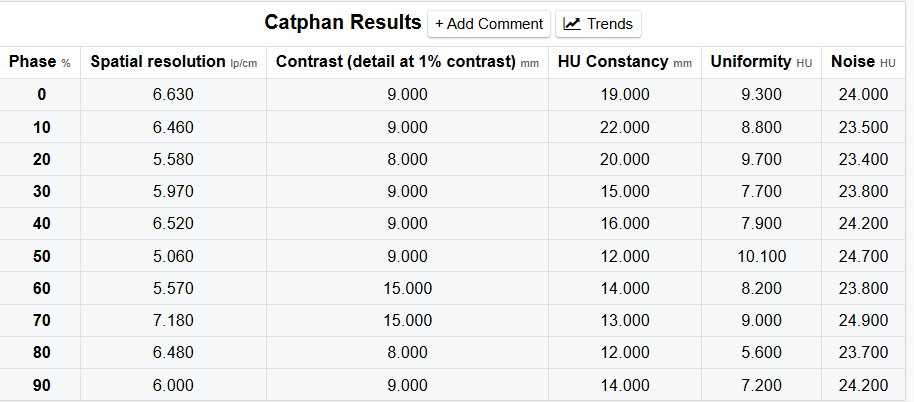The image size is (914, 402).
Task: Click uniformity value 10.100
Action: click(x=761, y=257)
